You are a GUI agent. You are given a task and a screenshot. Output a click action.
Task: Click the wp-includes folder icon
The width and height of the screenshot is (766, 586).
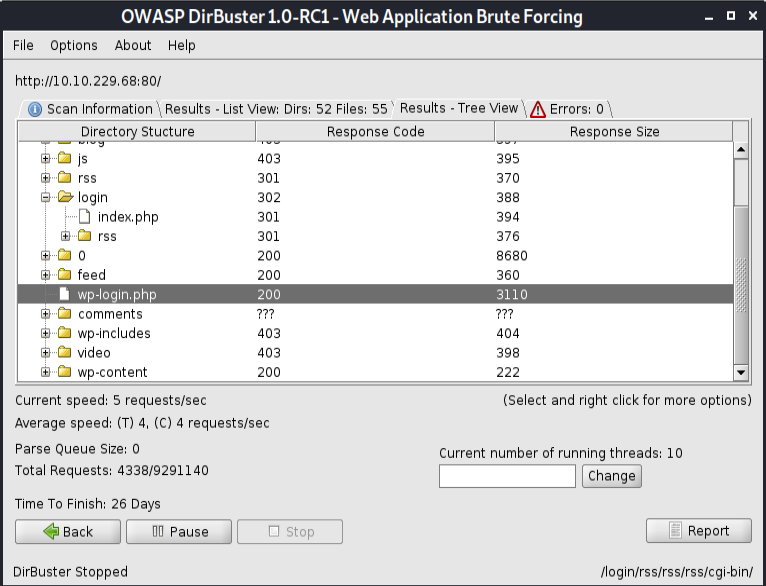(x=64, y=333)
